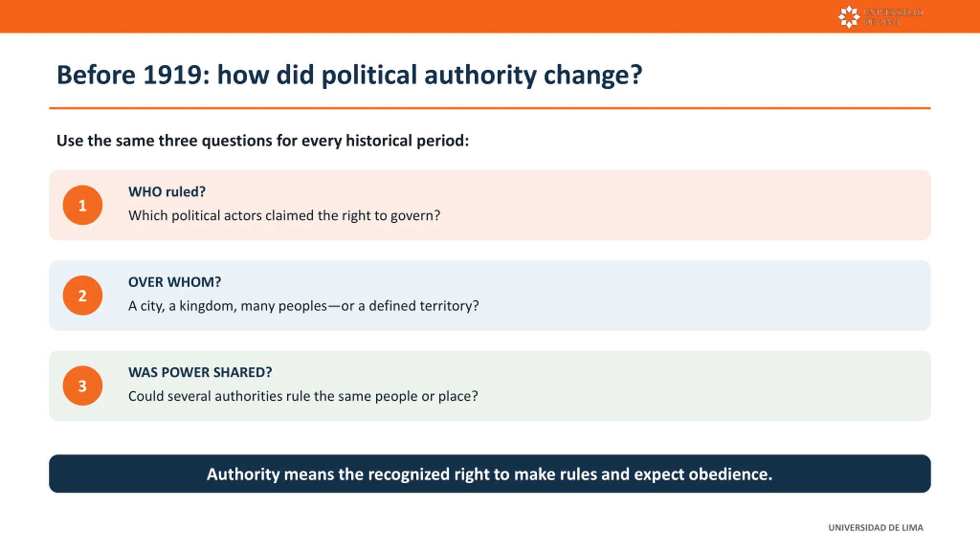The width and height of the screenshot is (980, 551).
Task: Click the footer 'UNIVERSIDAD DE LIMA' text
Action: pyautogui.click(x=876, y=528)
